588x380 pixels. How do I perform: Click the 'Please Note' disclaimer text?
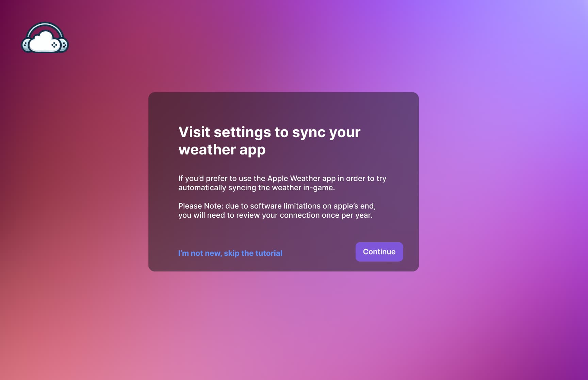pos(277,210)
